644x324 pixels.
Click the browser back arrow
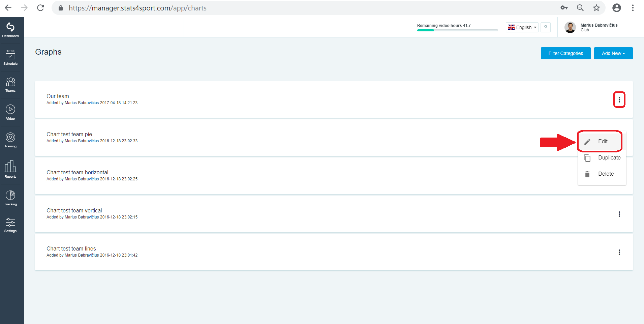8,8
